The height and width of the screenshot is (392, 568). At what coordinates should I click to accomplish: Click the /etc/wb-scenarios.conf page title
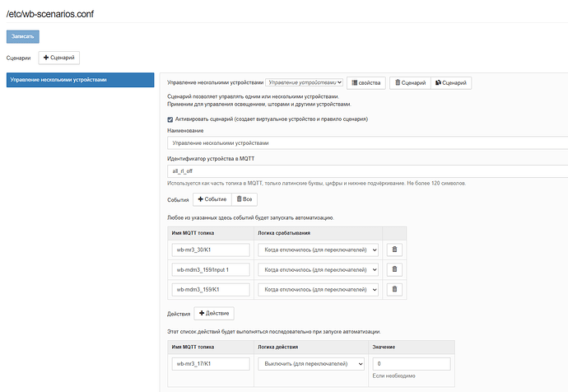coord(50,14)
